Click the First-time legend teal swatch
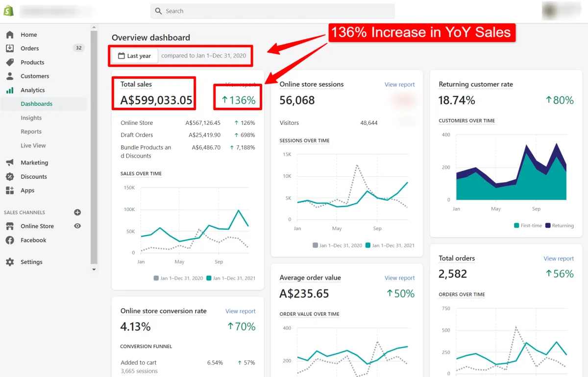Viewport: 588px width, 377px height. [516, 226]
